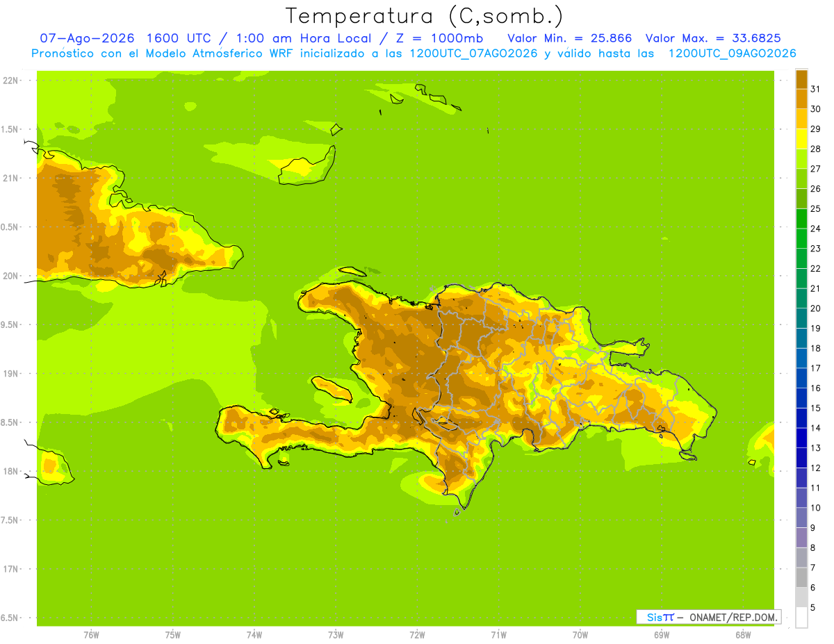
Task: Click the valid-until time "1200UTC_09AGO2026"
Action: click(732, 53)
